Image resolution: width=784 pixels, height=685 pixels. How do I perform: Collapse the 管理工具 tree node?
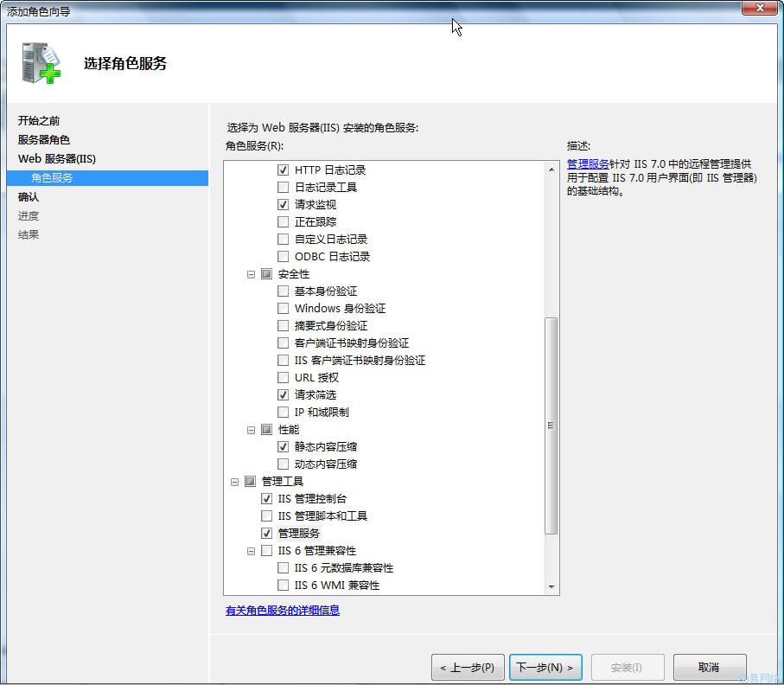click(x=234, y=482)
